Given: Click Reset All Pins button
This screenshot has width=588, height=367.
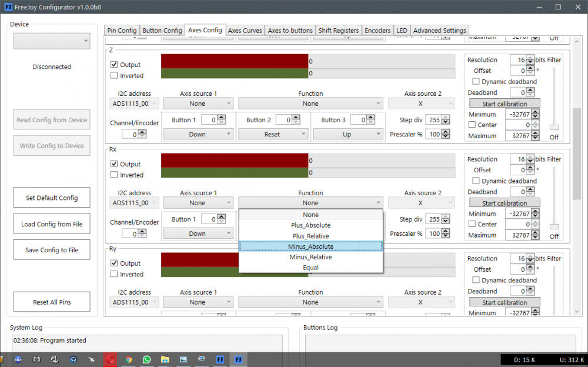Looking at the screenshot, I should 52,302.
